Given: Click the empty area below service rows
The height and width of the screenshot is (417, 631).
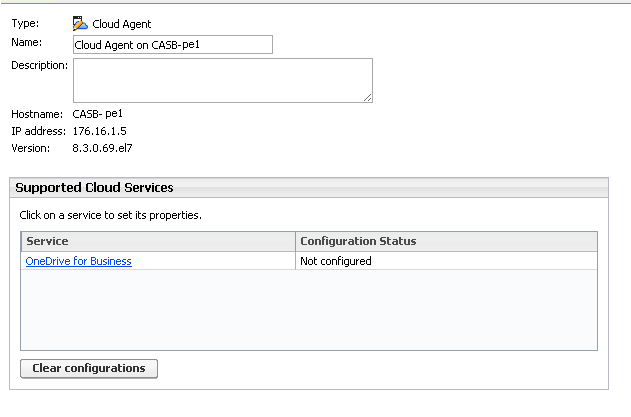Looking at the screenshot, I should click(309, 310).
